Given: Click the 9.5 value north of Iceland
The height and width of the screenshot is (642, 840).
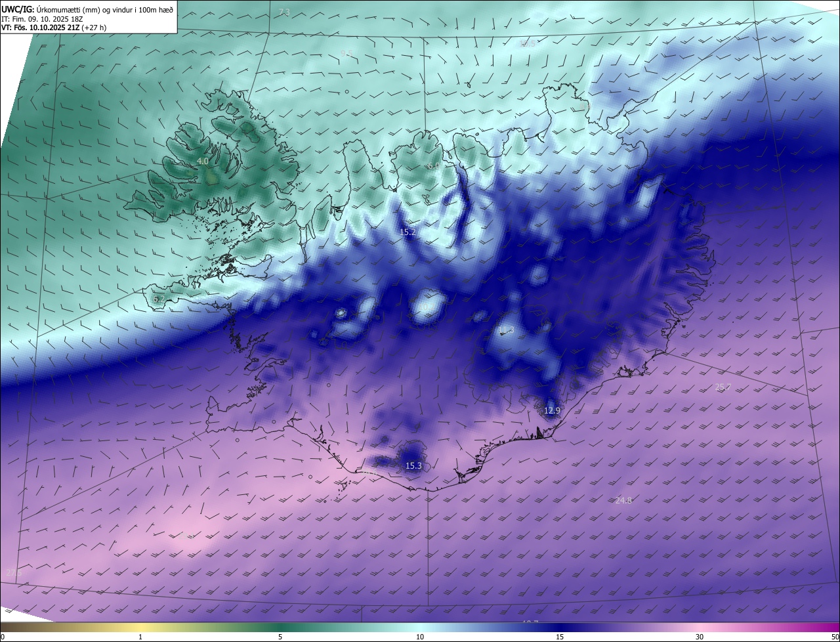Looking at the screenshot, I should point(347,53).
